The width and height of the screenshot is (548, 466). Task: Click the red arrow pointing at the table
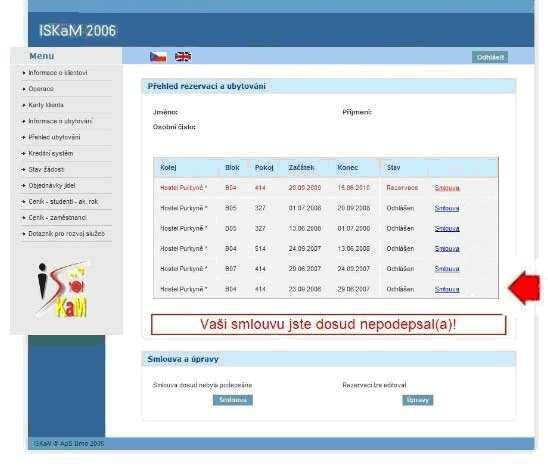click(x=525, y=288)
